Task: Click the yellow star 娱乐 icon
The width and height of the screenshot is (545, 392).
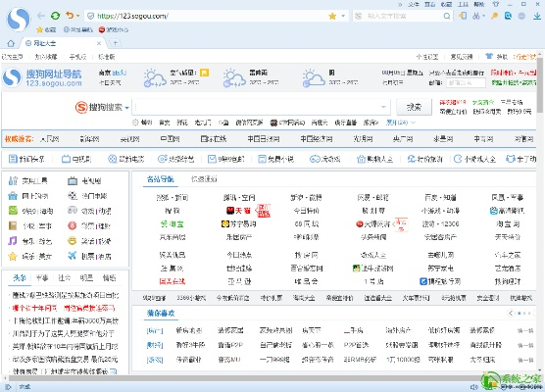Action: pyautogui.click(x=13, y=256)
